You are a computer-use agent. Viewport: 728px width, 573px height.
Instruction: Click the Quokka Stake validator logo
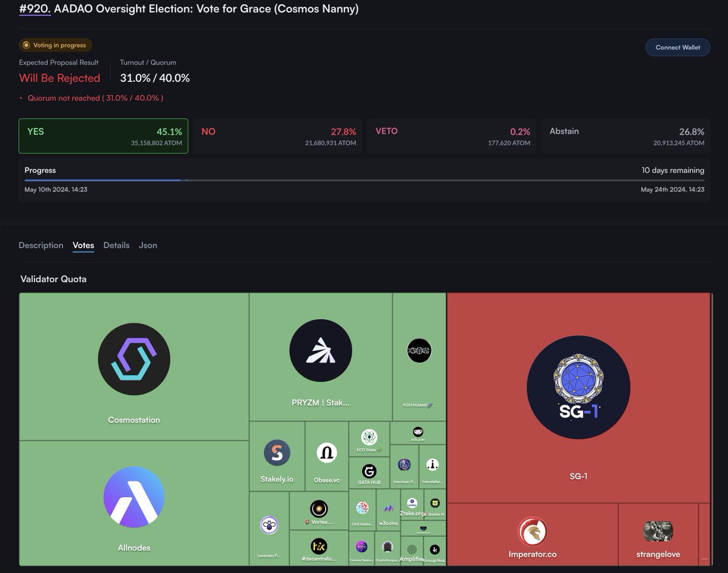(435, 503)
